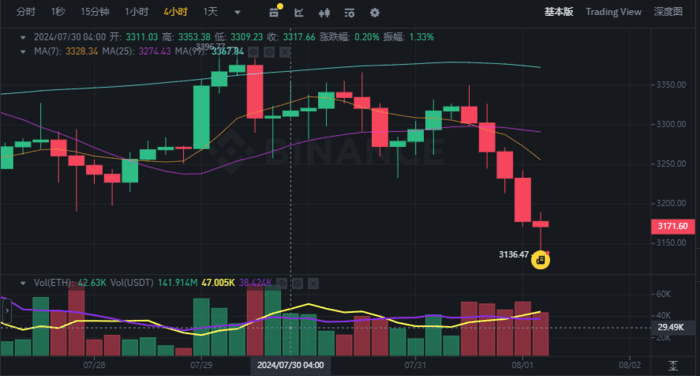Image resolution: width=700 pixels, height=376 pixels.
Task: Open the chart display list options icon
Action: pos(350,13)
